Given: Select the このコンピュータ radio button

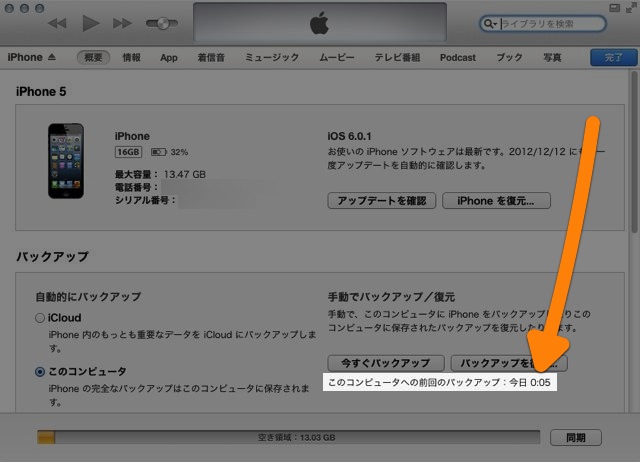Looking at the screenshot, I should (x=40, y=372).
